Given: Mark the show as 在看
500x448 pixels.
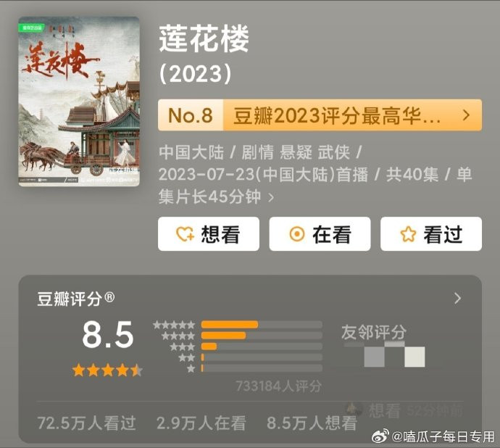Looking at the screenshot, I should point(320,234).
